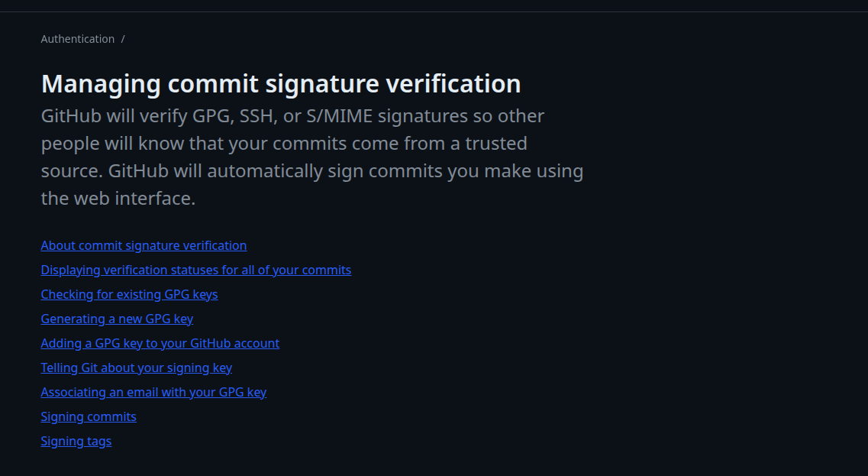
Task: Click the last link in the article list
Action: click(76, 441)
